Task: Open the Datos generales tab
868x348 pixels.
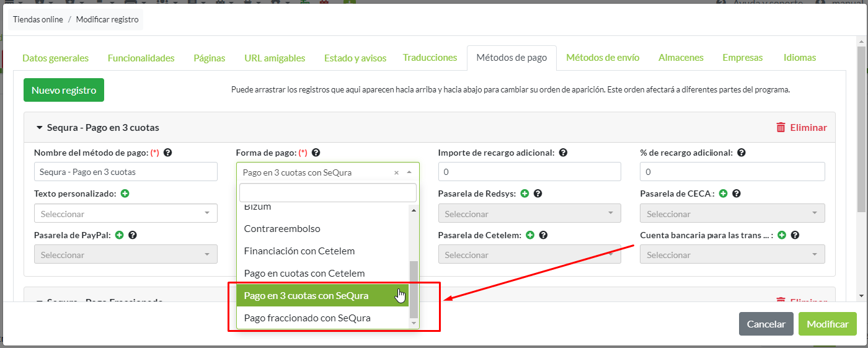Action: [55, 58]
